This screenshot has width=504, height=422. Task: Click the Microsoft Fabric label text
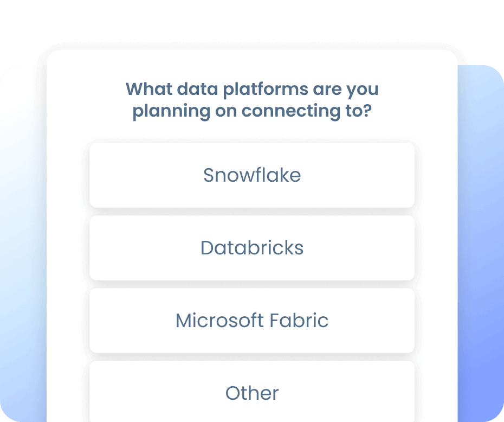[252, 321]
